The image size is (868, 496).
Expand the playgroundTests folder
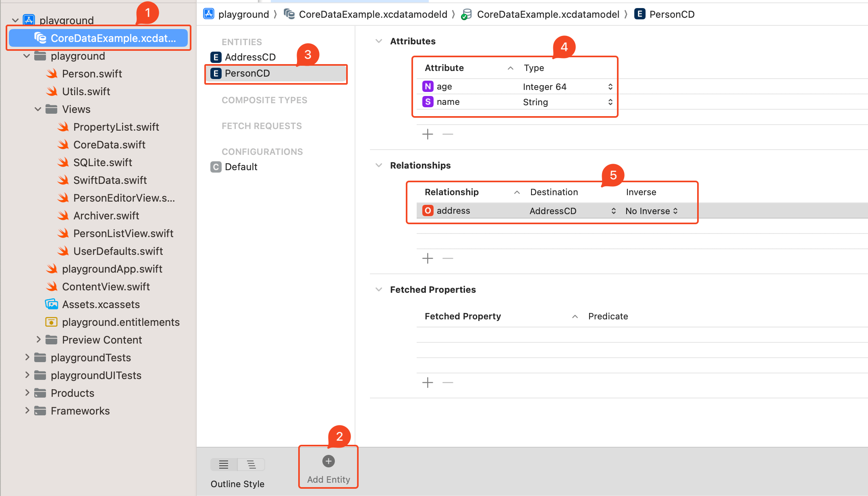point(27,358)
